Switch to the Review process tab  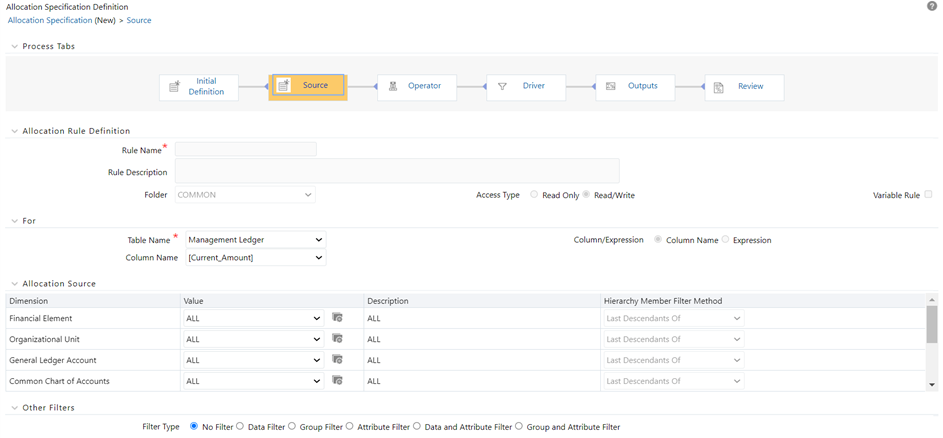click(745, 87)
